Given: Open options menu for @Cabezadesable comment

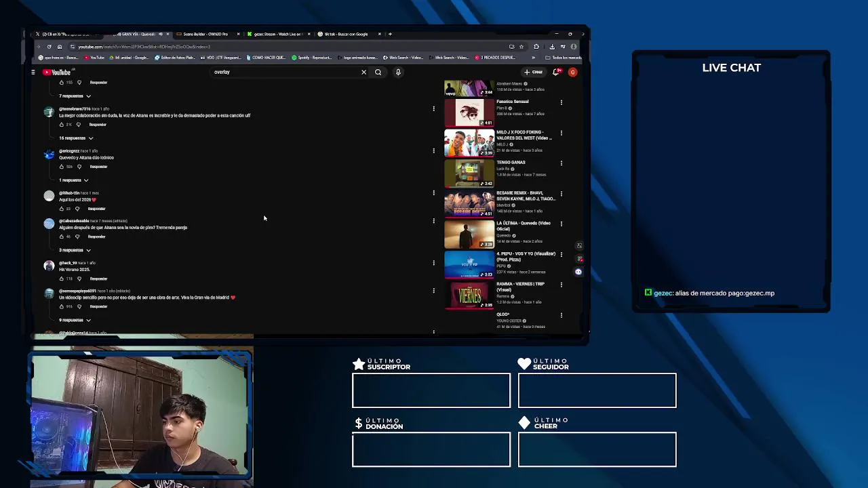Looking at the screenshot, I should tap(433, 221).
